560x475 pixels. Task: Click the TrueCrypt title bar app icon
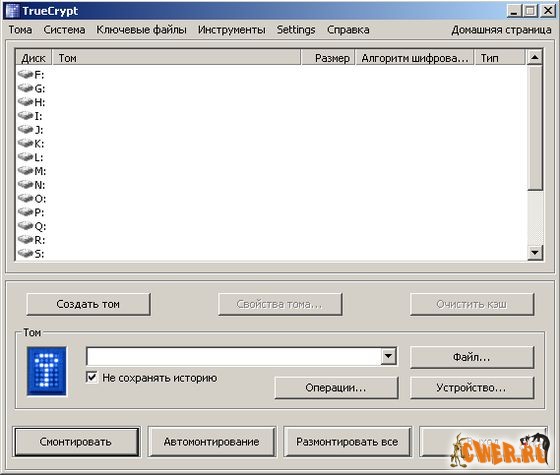[12, 11]
